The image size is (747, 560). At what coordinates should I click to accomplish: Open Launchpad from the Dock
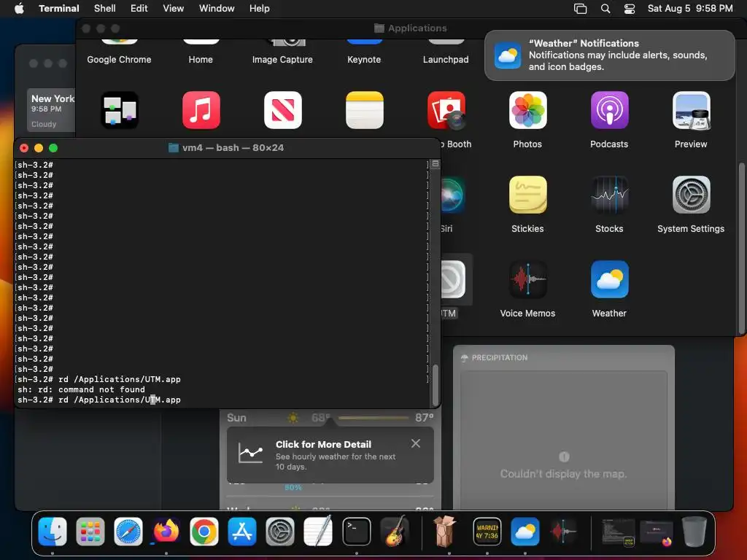(90, 532)
